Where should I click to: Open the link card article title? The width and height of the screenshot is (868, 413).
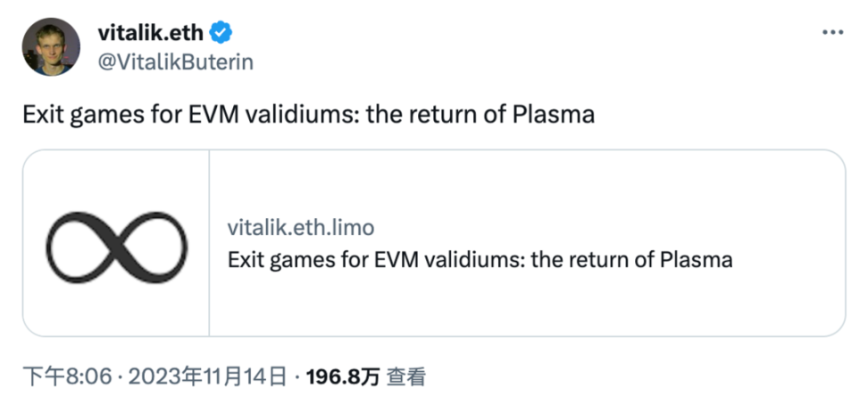[480, 260]
